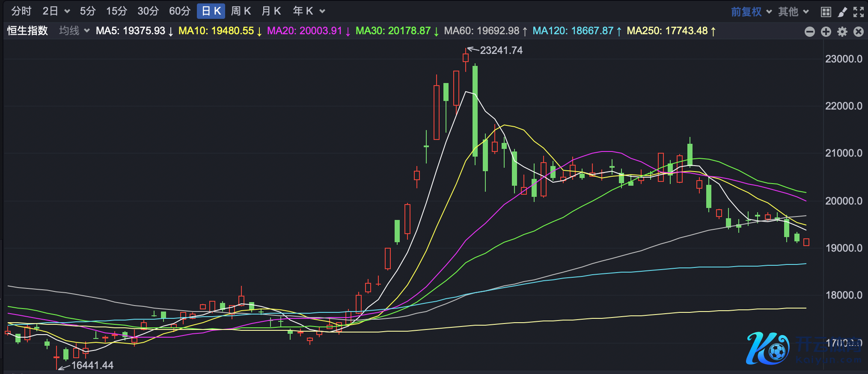Choose the 15分 timeframe

(116, 11)
